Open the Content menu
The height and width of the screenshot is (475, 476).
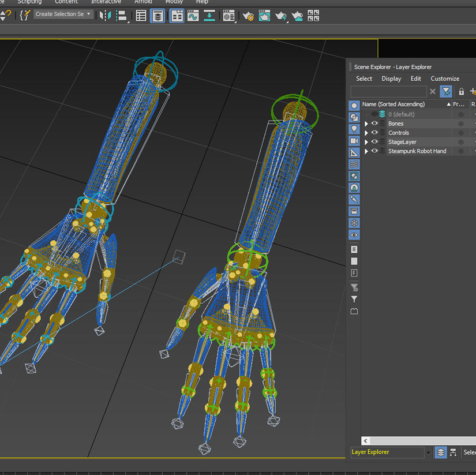(x=66, y=2)
